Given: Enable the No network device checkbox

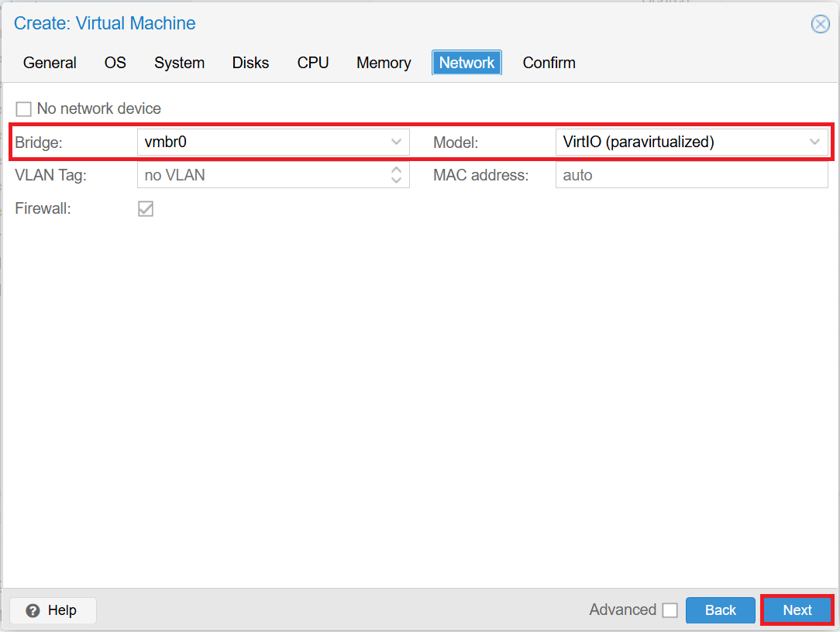Looking at the screenshot, I should [x=23, y=108].
